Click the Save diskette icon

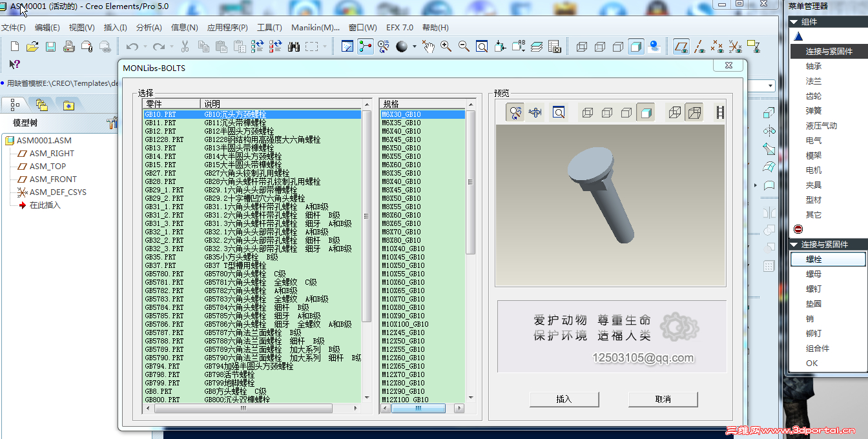(x=50, y=46)
